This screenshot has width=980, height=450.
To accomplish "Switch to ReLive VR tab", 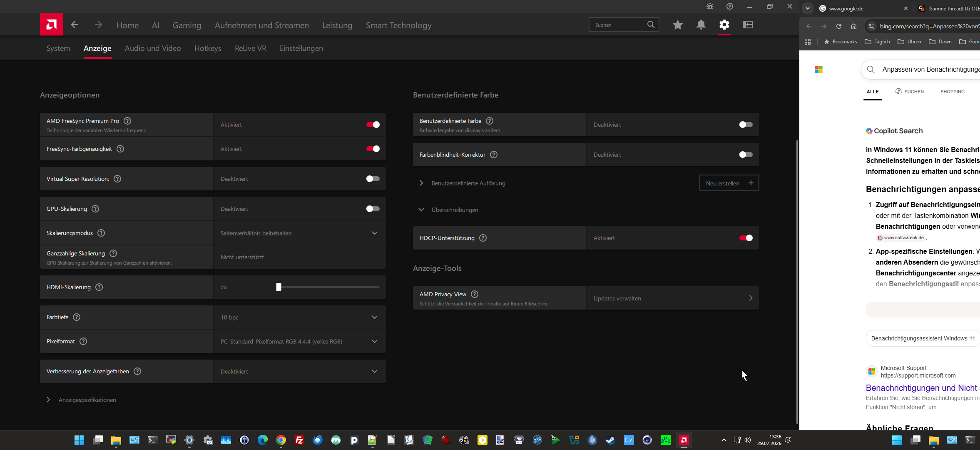I will point(251,48).
